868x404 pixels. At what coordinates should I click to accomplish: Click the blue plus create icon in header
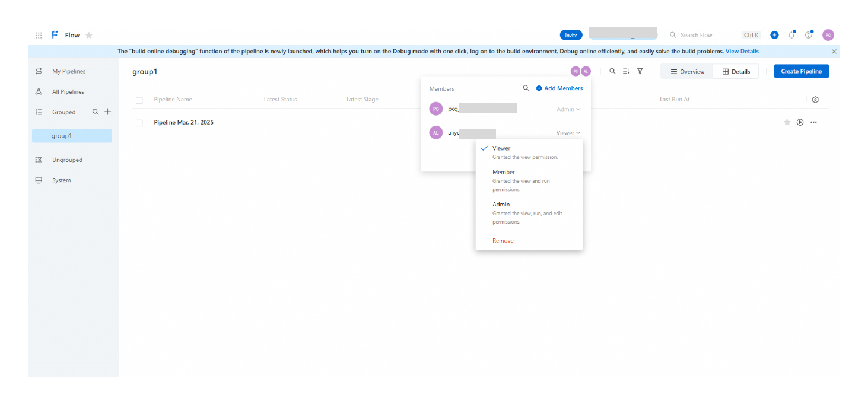pos(774,35)
